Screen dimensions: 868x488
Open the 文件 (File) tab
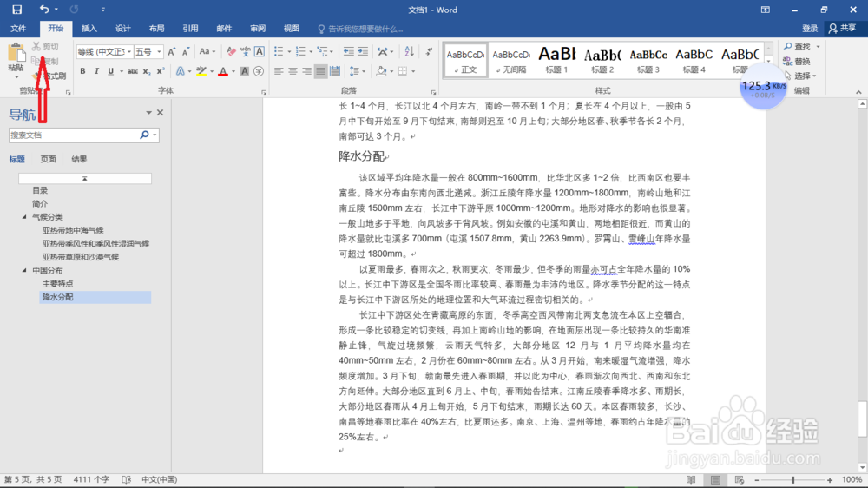coord(18,29)
